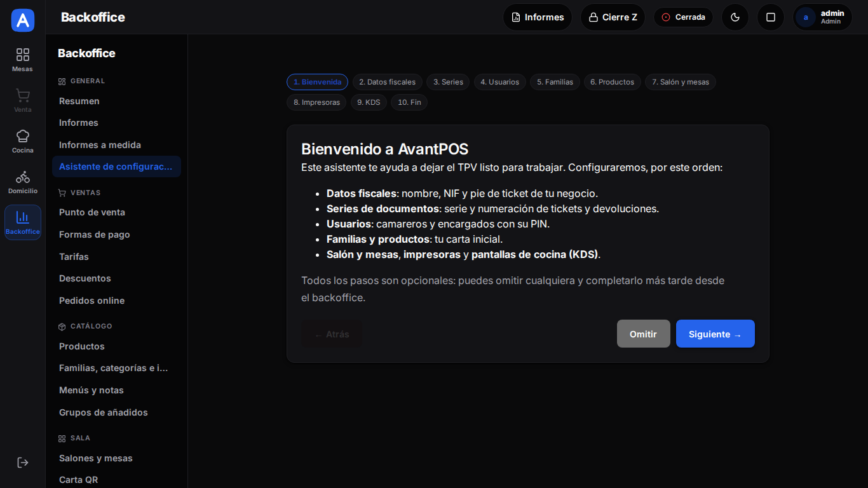Screen dimensions: 868x488
Task: Open Punto de venta settings
Action: tap(116, 212)
